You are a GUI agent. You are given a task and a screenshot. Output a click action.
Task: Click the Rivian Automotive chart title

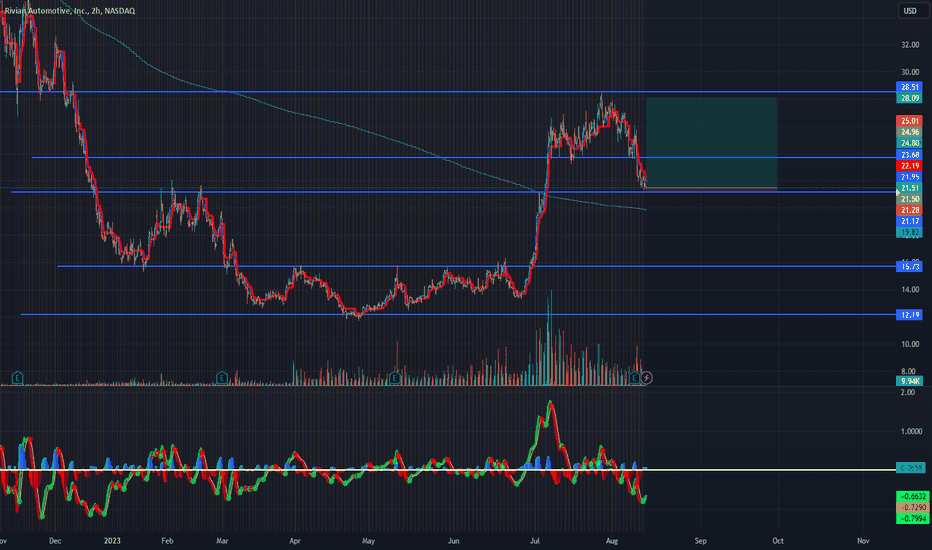point(70,11)
